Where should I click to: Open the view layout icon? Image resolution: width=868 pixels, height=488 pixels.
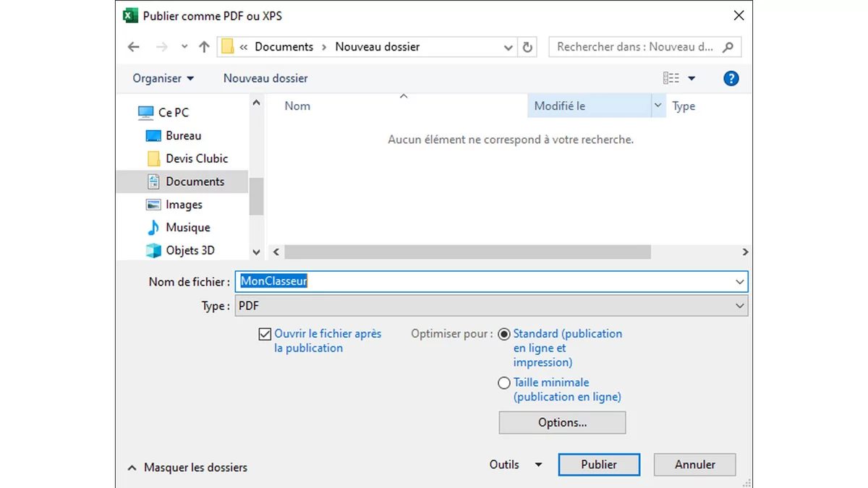coord(671,78)
